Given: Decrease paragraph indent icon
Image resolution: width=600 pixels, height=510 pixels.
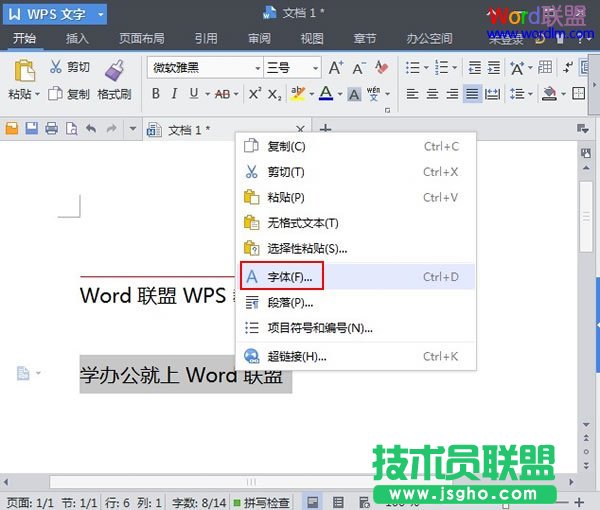Looking at the screenshot, I should tap(474, 68).
